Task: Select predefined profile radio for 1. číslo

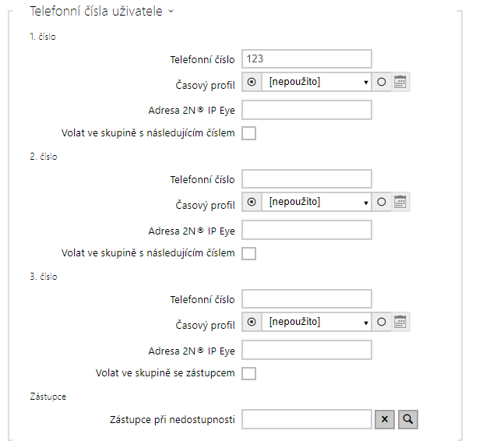Action: pyautogui.click(x=252, y=82)
